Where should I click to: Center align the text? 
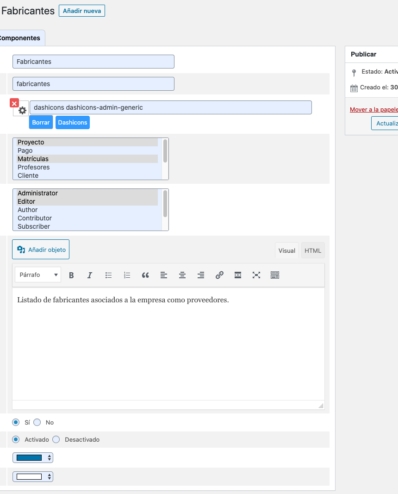(182, 275)
